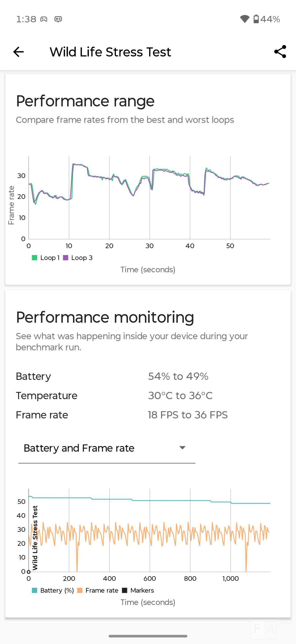The width and height of the screenshot is (296, 644).
Task: Tap the Performance range heading
Action: (85, 101)
